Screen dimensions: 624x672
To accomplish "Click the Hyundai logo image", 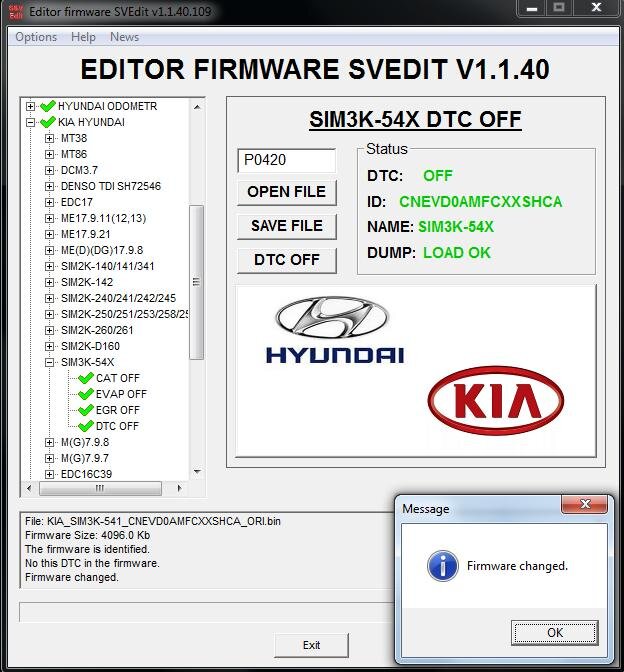I will click(x=334, y=330).
